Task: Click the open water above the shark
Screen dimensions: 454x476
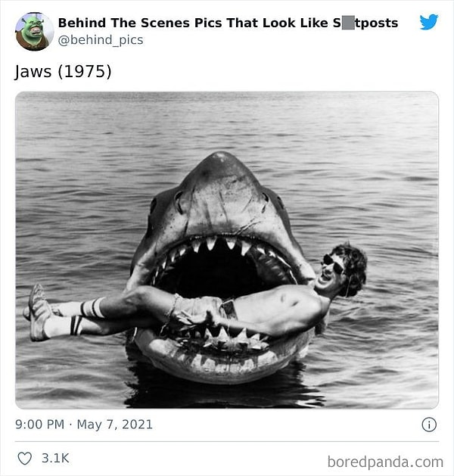Action: tap(227, 121)
